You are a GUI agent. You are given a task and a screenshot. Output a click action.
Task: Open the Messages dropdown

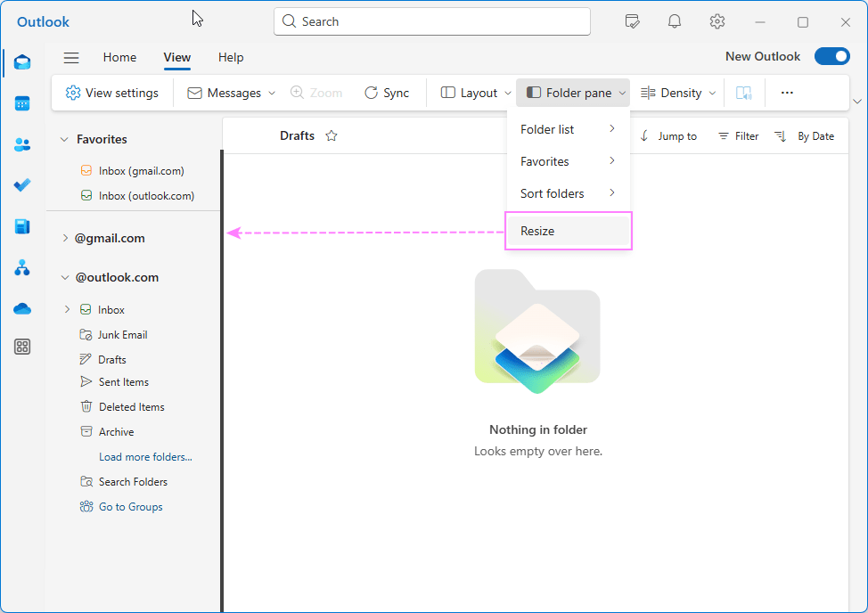click(x=232, y=93)
